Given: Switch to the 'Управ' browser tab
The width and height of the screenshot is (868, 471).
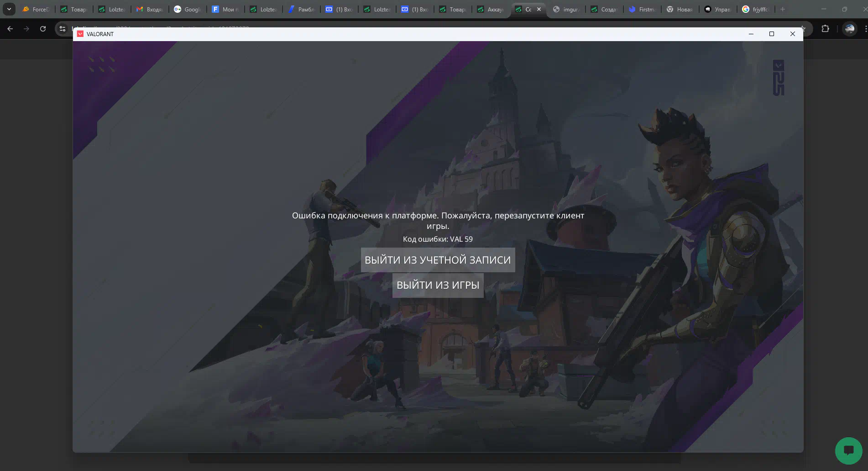Looking at the screenshot, I should click(718, 9).
